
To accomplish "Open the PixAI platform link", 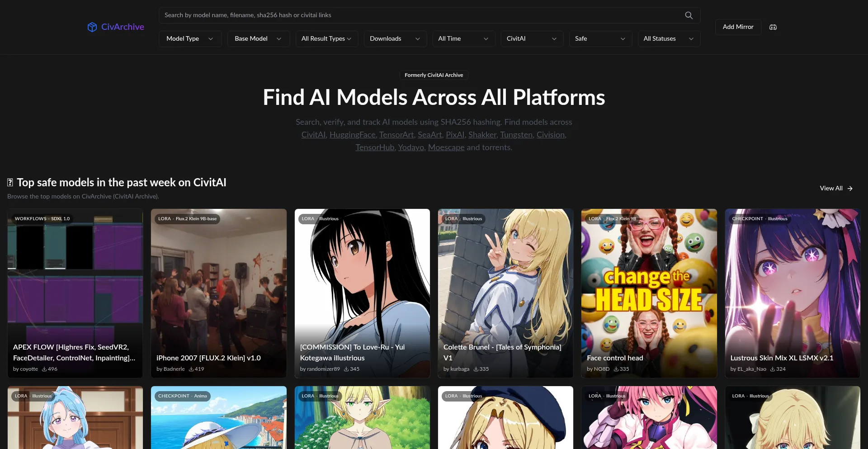I will (x=455, y=135).
